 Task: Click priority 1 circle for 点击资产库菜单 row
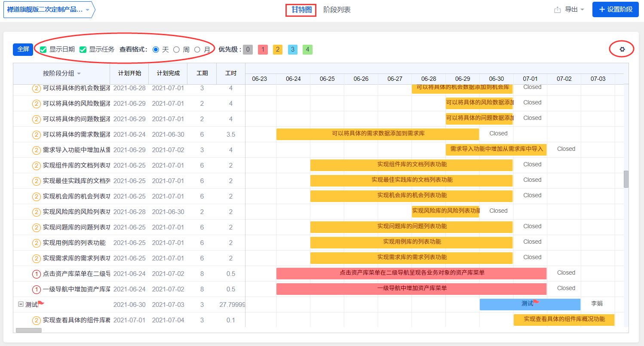37,274
